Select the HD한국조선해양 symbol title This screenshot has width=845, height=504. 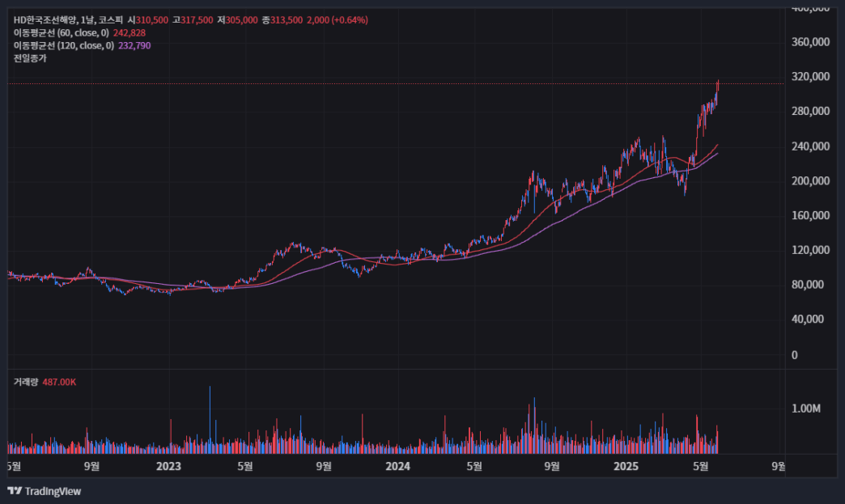click(x=46, y=20)
